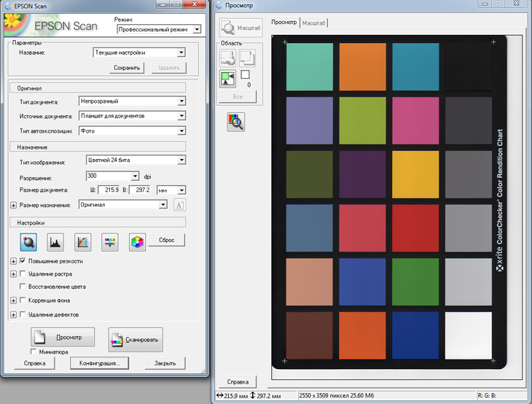Click status text '2550 x 3509 пиксел 25.60 М6'
This screenshot has height=404, width=532.
(336, 395)
